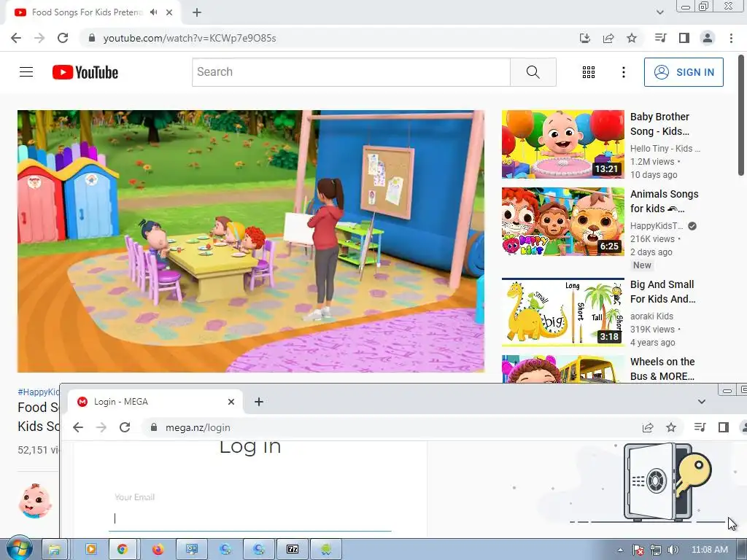Open the Windows Start button
This screenshot has width=747, height=560.
coord(18,548)
